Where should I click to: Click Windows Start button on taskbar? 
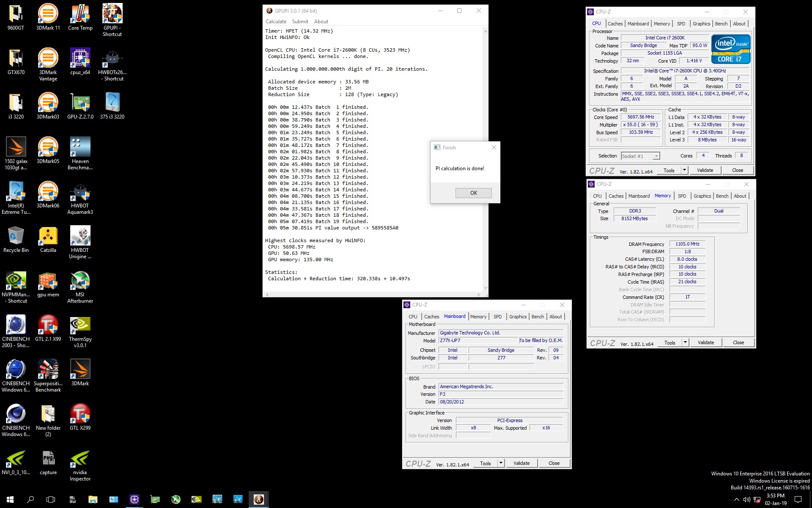10,500
